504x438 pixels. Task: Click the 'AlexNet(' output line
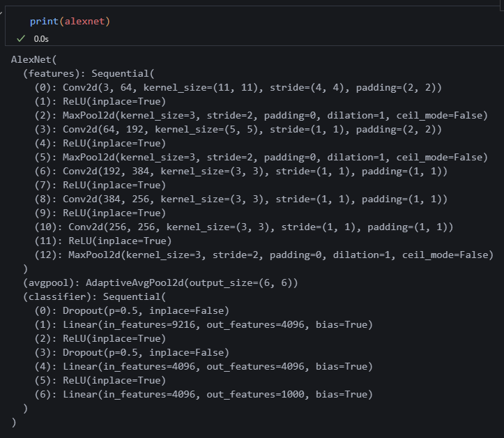pos(33,59)
